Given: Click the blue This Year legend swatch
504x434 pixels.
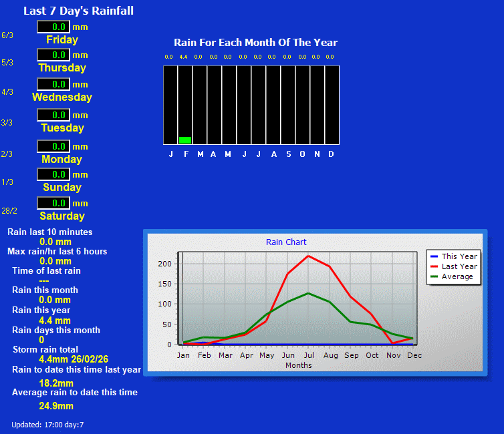Looking at the screenshot, I should (434, 256).
